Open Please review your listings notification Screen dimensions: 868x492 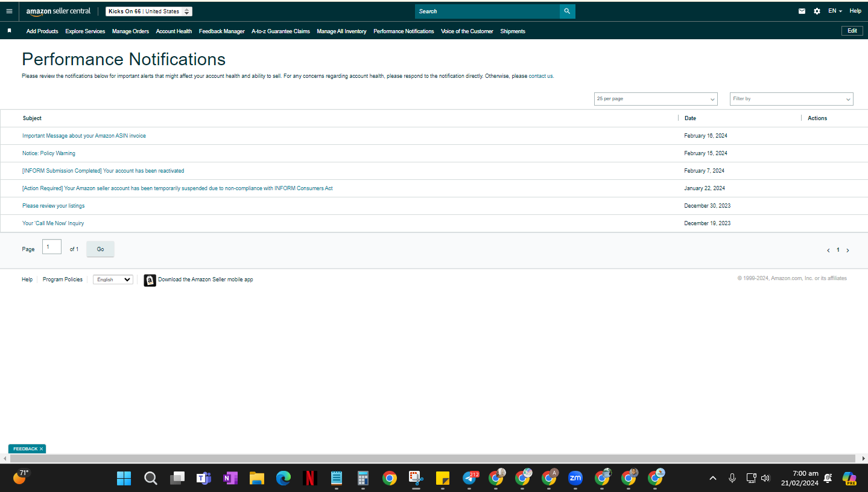click(x=54, y=206)
